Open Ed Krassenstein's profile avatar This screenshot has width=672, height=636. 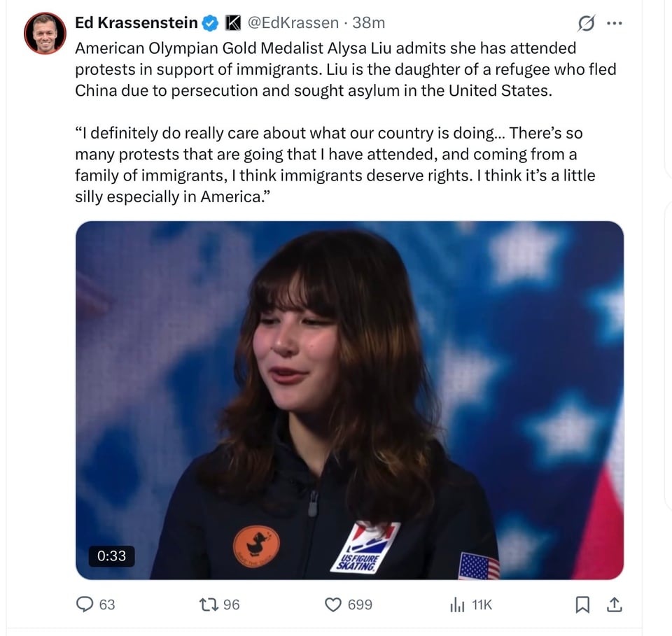[45, 34]
